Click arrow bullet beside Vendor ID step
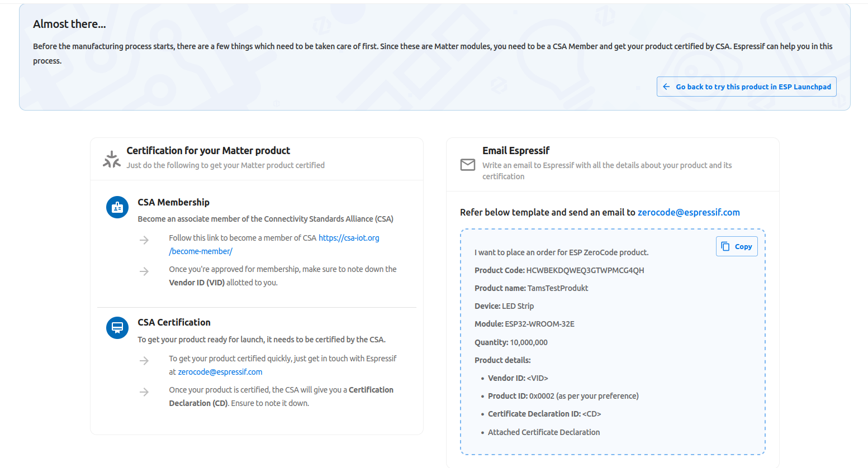Image resolution: width=868 pixels, height=468 pixels. pyautogui.click(x=144, y=271)
